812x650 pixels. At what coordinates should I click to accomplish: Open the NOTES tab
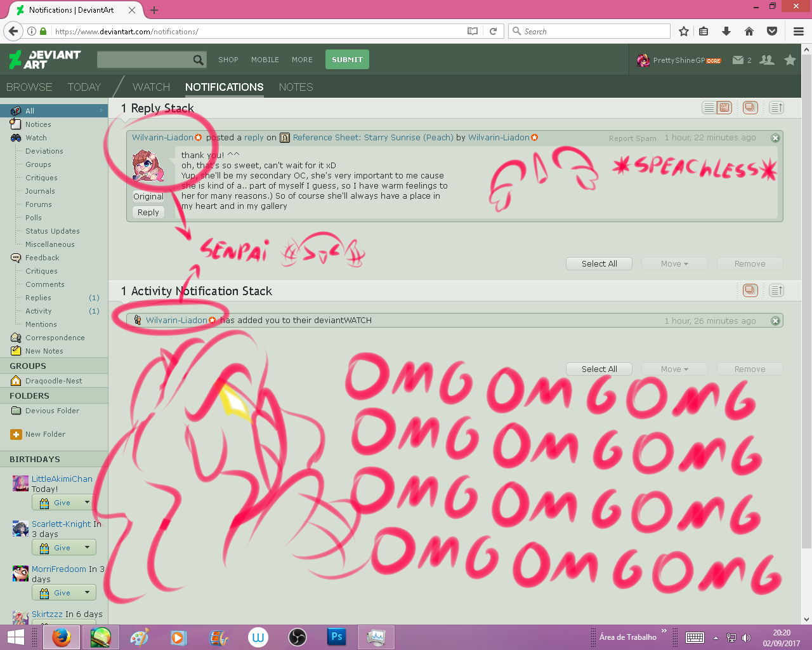coord(296,87)
